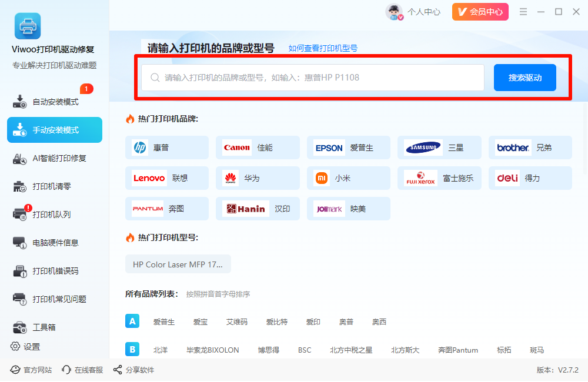Select the brother 兄弟 brand card
The height and width of the screenshot is (382, 588).
click(530, 148)
